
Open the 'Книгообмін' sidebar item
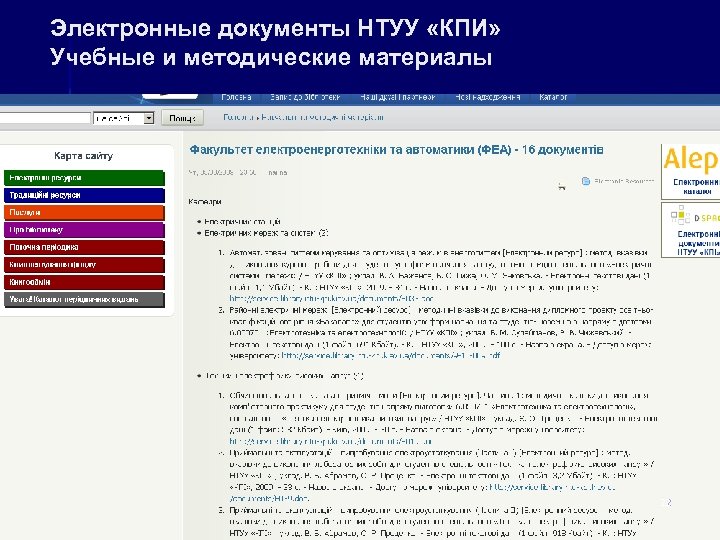coord(84,282)
